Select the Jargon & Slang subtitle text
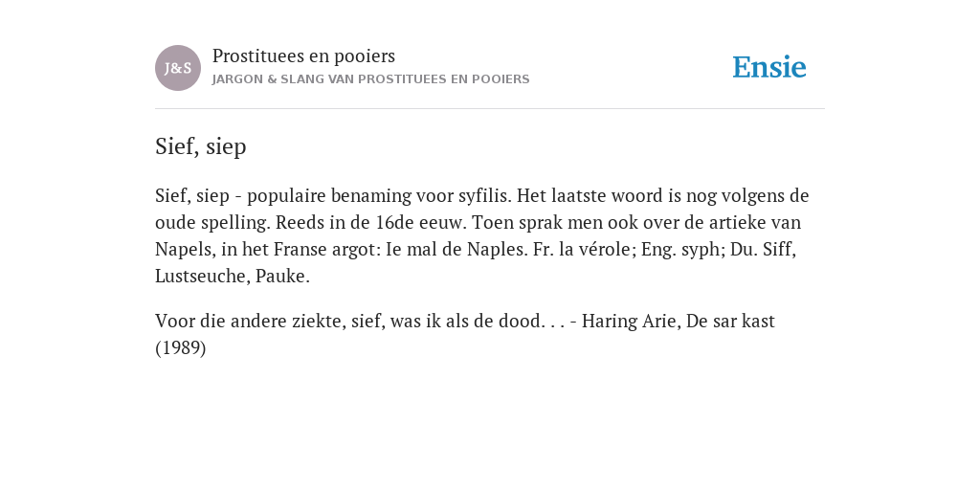 tap(370, 79)
